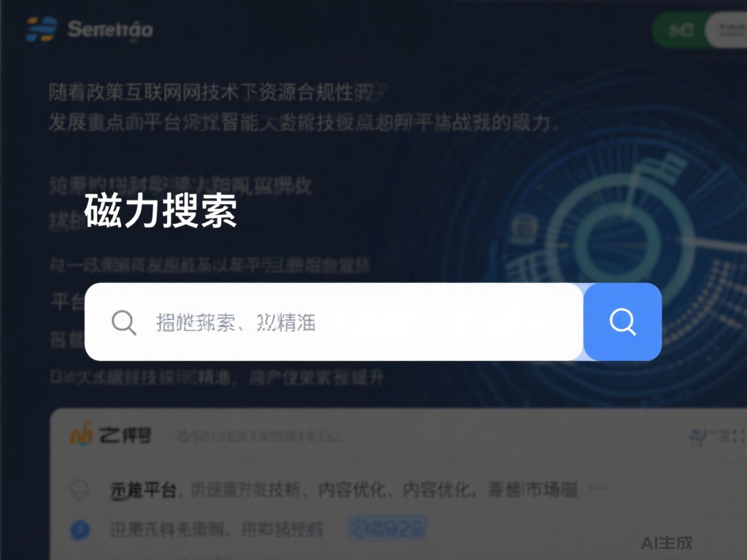Click the blue-orange logo in the header

(x=42, y=29)
